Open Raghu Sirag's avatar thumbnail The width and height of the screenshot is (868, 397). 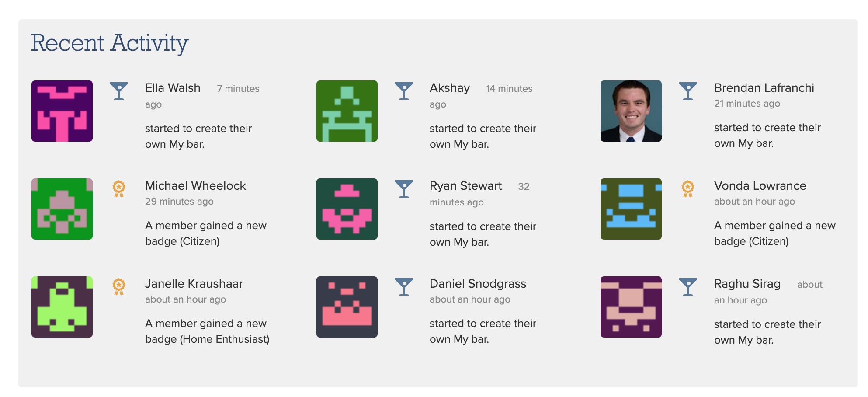(631, 307)
